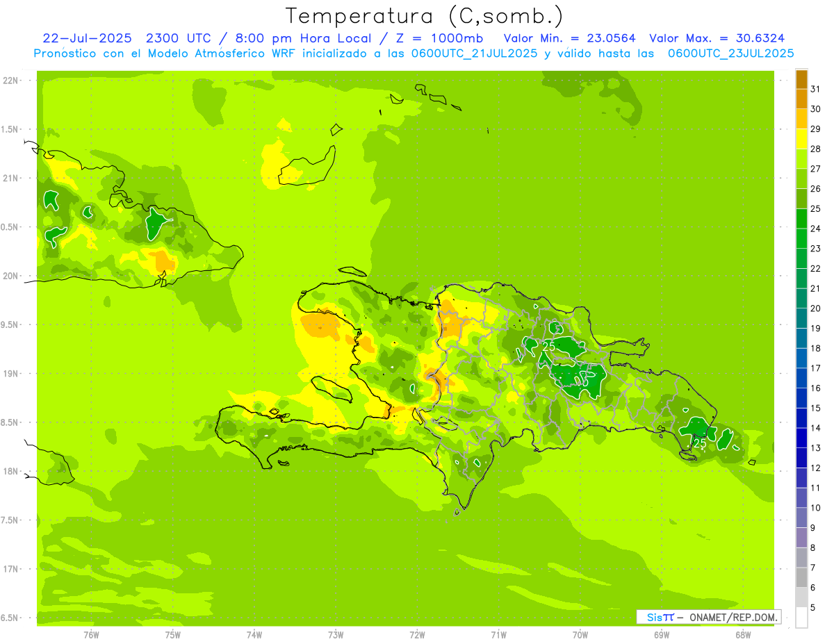The width and height of the screenshot is (834, 644).
Task: Pick the lime swatch between 27 and 28
Action: click(801, 159)
